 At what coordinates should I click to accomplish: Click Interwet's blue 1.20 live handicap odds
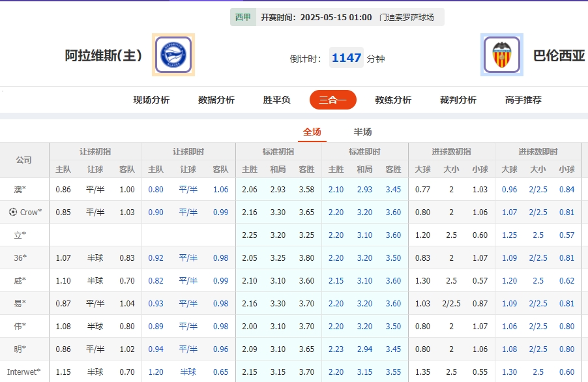click(156, 372)
